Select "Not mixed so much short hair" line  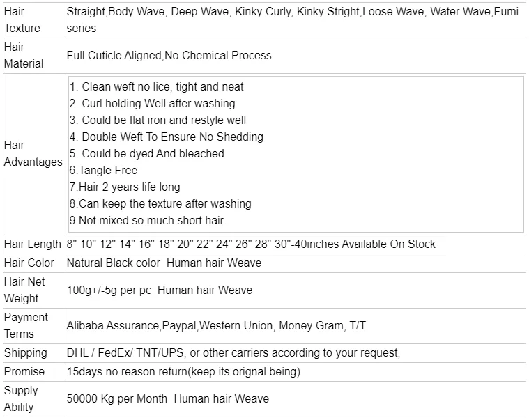(148, 221)
